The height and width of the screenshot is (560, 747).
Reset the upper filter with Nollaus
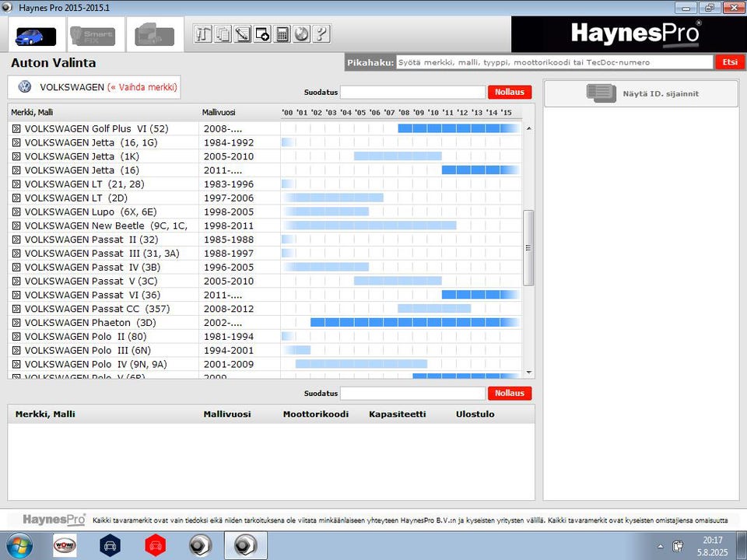point(509,92)
